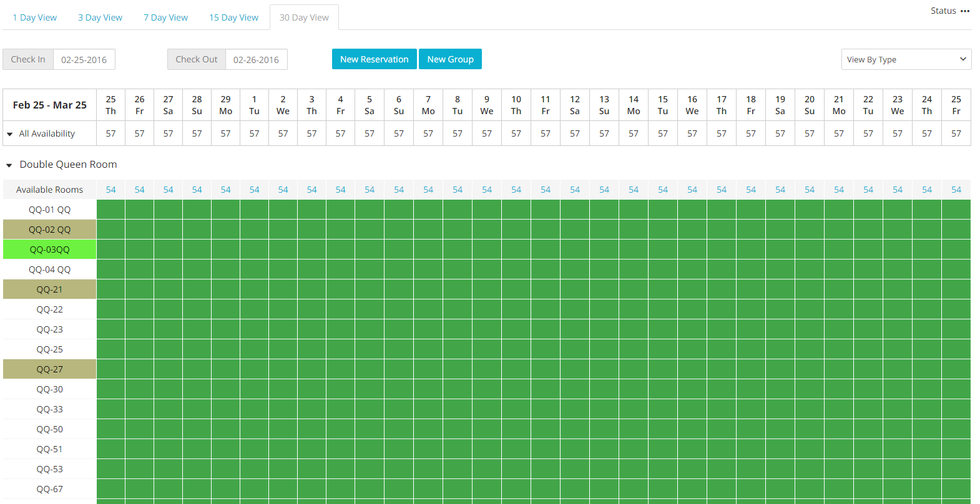The height and width of the screenshot is (504, 980).
Task: Select room QQ-67 row label
Action: click(49, 489)
